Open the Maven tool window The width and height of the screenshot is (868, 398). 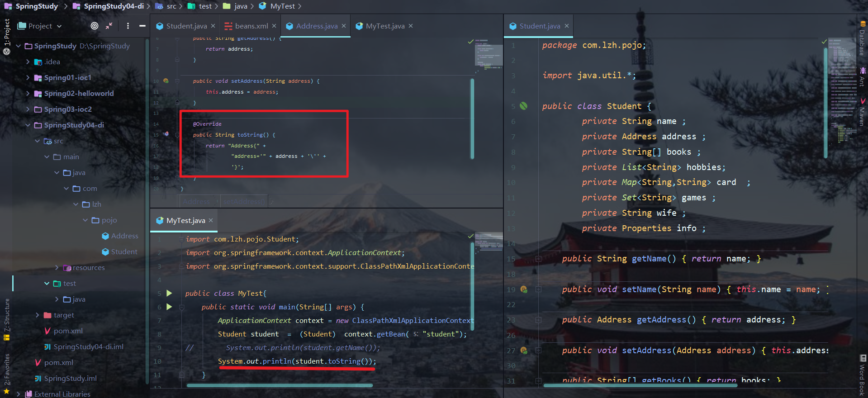point(862,112)
